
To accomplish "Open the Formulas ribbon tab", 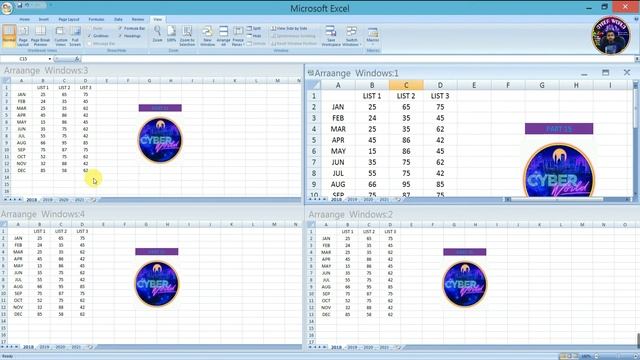I will 96,19.
